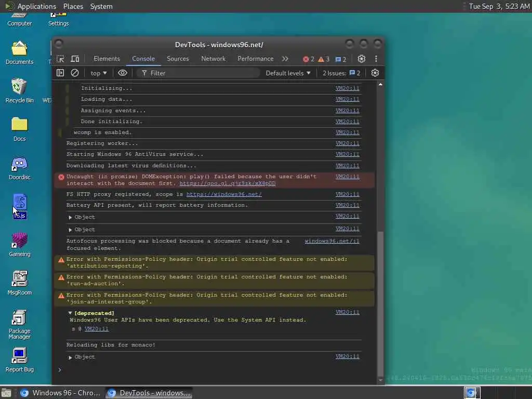The width and height of the screenshot is (532, 399).
Task: Expand the Object below Reloading libs line
Action: click(x=70, y=357)
